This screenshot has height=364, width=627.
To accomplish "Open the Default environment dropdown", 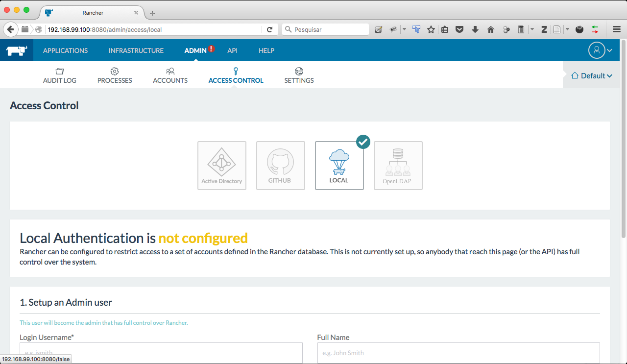I will click(x=592, y=76).
